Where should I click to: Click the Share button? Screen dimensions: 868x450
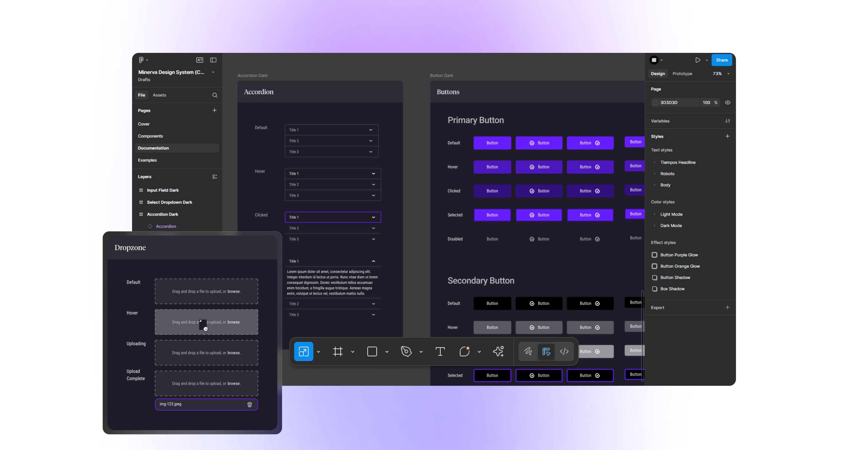point(722,60)
